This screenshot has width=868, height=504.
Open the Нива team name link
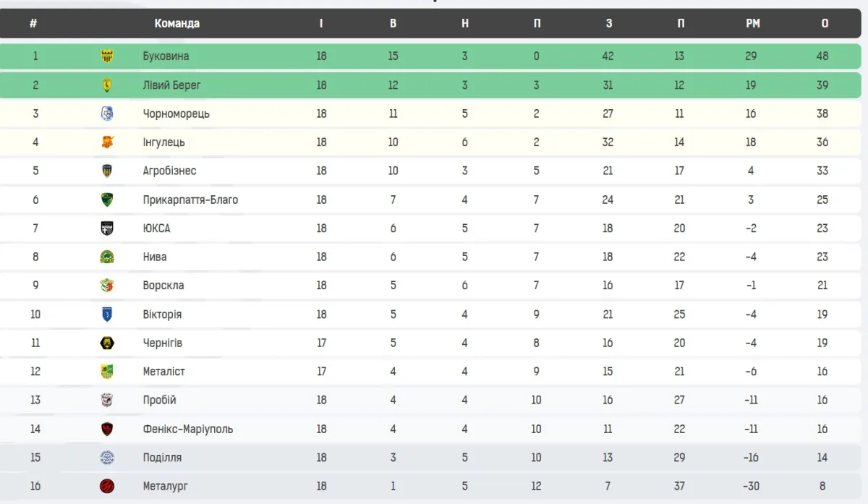(155, 257)
